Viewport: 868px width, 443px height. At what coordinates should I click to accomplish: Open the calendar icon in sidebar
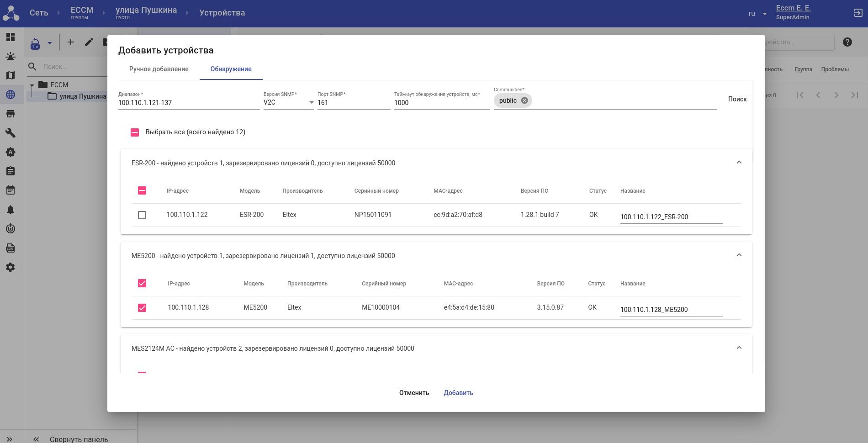point(11,190)
